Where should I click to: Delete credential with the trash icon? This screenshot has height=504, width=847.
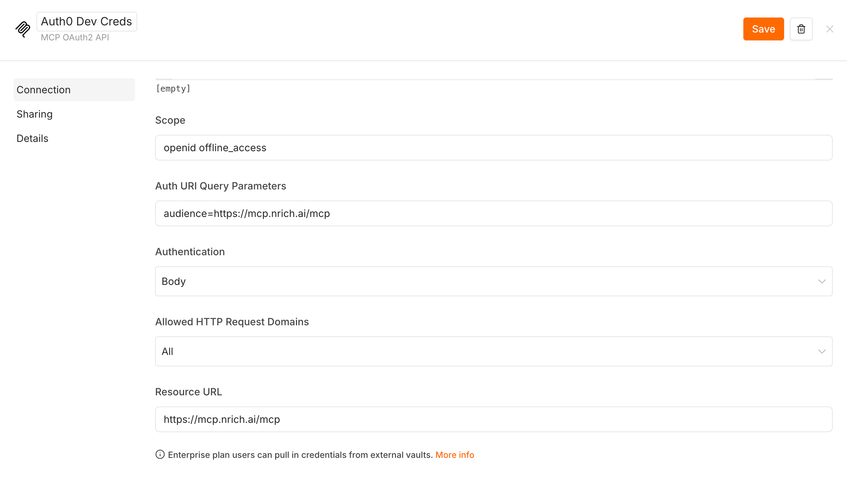(x=801, y=29)
